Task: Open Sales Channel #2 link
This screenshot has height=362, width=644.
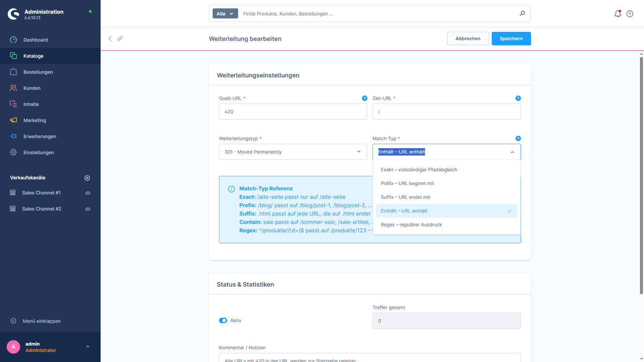Action: [x=42, y=209]
